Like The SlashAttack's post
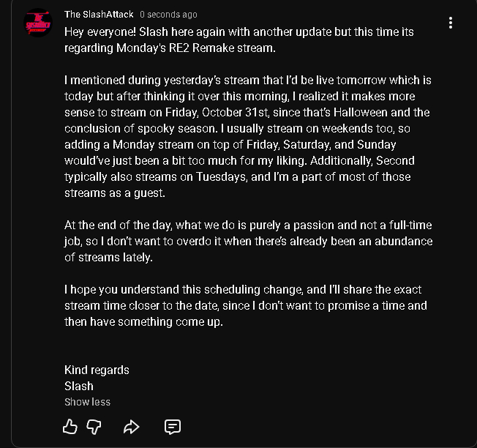The height and width of the screenshot is (448, 477). 70,426
